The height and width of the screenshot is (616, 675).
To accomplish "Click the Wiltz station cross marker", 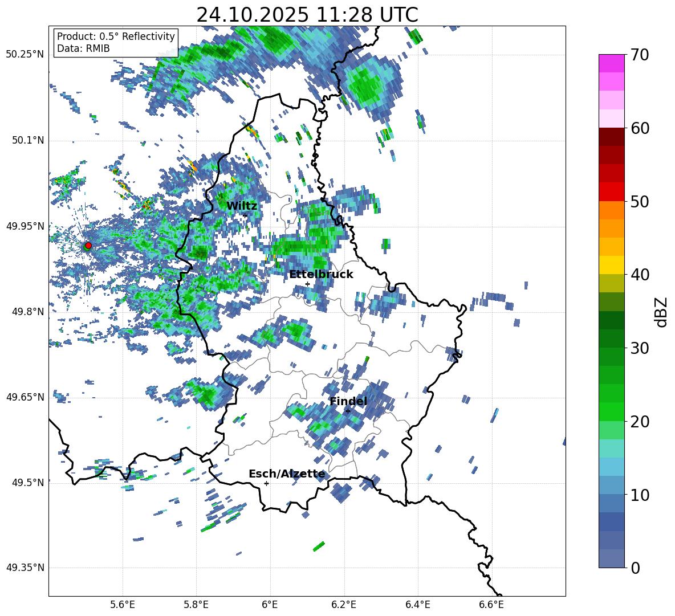I will coord(245,215).
